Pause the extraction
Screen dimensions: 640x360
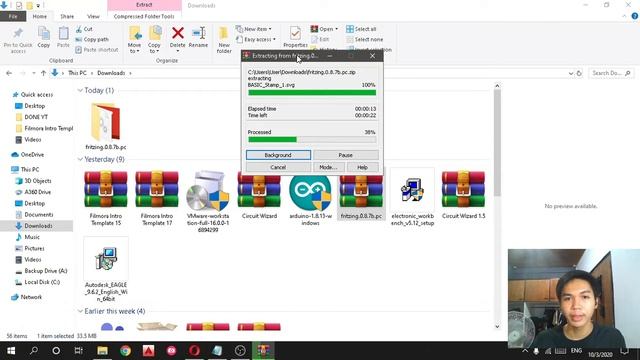pyautogui.click(x=345, y=155)
